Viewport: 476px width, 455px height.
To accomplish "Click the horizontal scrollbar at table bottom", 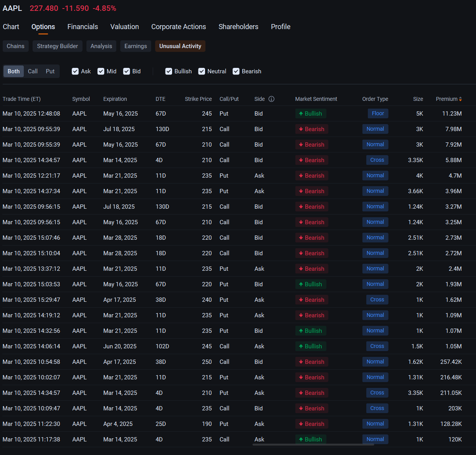I will point(313,445).
